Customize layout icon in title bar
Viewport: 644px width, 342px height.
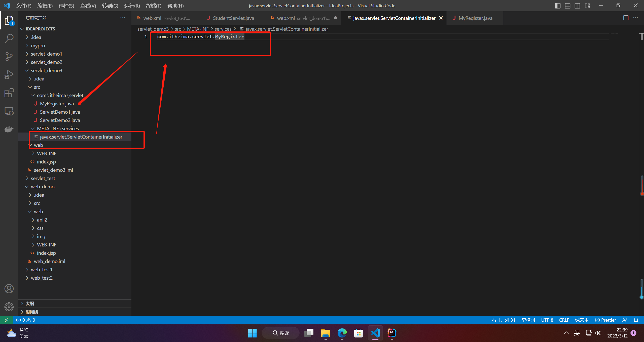coord(587,6)
